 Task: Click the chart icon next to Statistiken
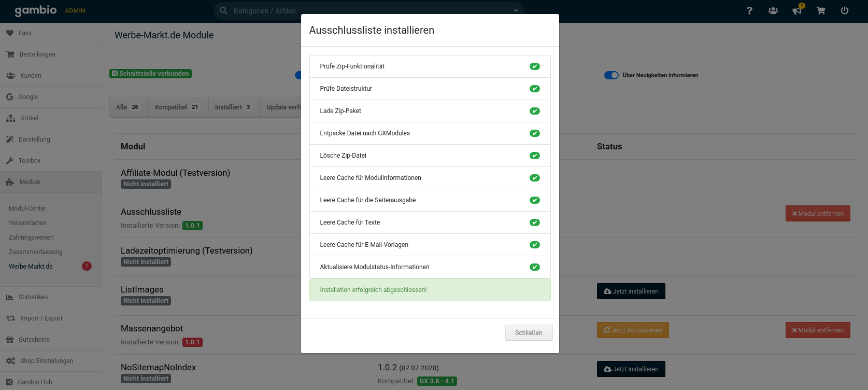[10, 297]
